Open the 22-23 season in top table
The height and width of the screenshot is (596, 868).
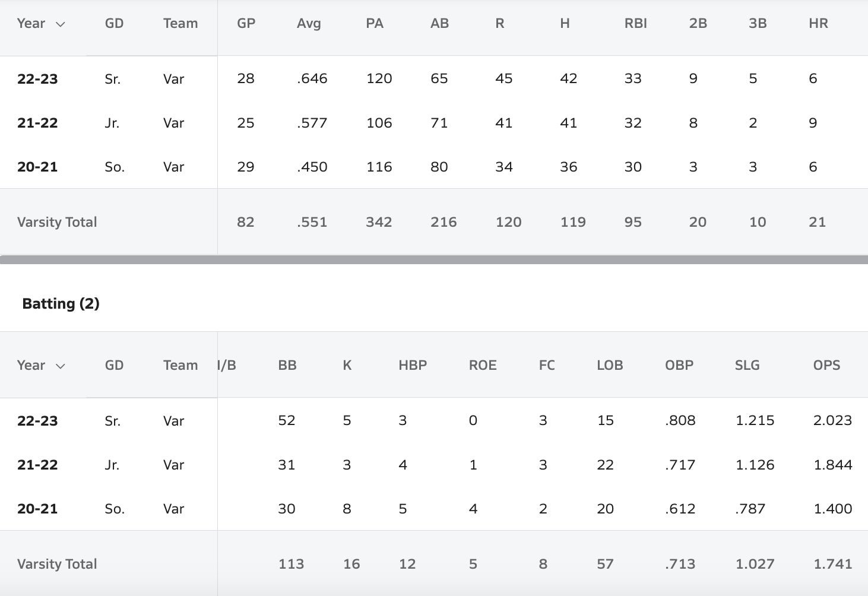[x=37, y=79]
